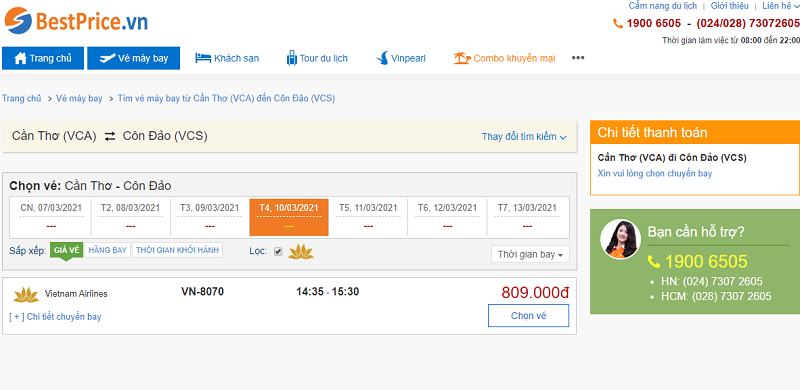Open the three-dots more menu
The width and height of the screenshot is (800, 390).
pyautogui.click(x=578, y=58)
